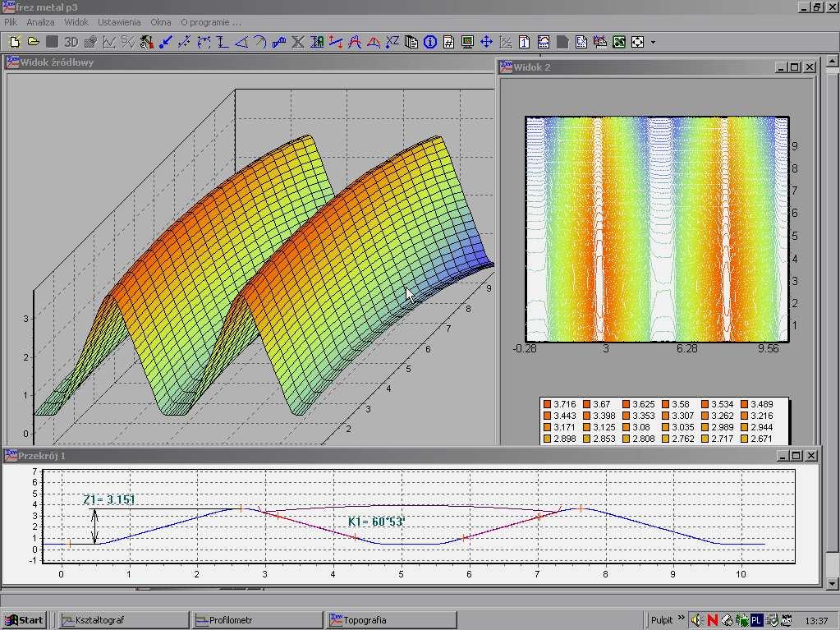The height and width of the screenshot is (630, 840).
Task: Click the Z1= 3.151 measurement label
Action: 108,499
